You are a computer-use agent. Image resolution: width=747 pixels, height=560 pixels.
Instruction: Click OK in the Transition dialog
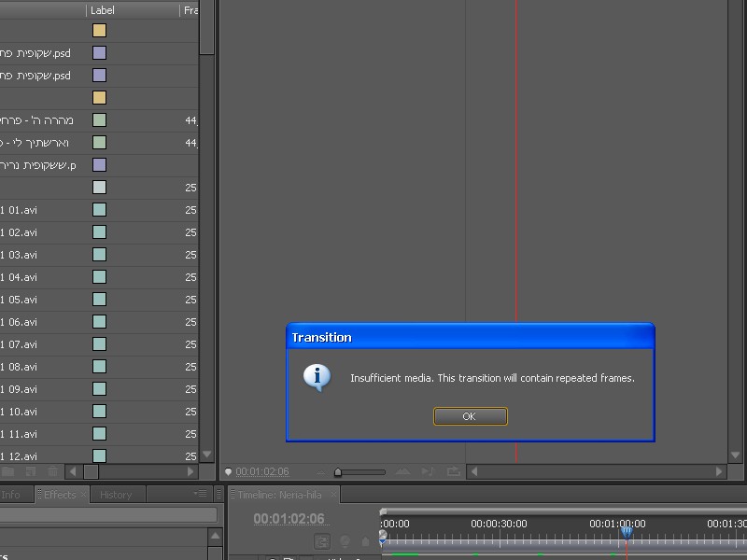pos(470,416)
